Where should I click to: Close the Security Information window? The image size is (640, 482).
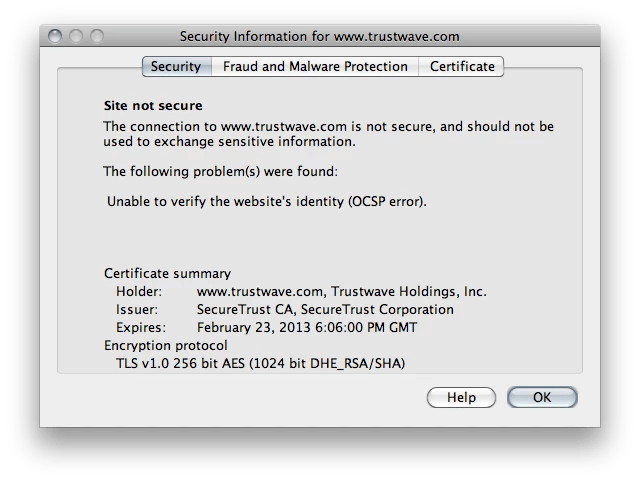point(58,38)
